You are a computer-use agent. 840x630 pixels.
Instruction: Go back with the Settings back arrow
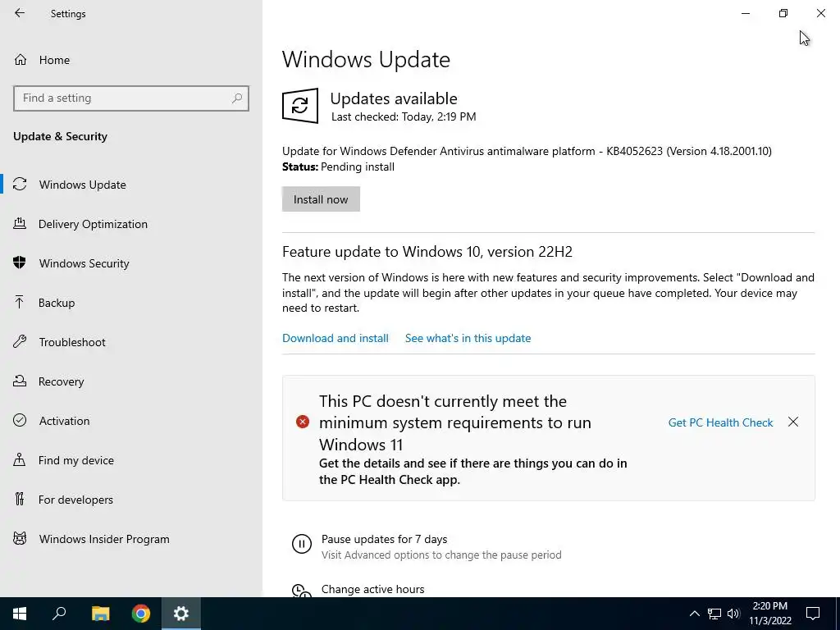click(x=20, y=13)
